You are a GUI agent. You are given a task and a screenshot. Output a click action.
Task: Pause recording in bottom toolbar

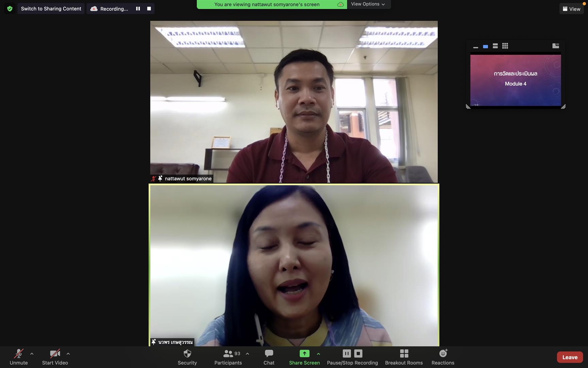[346, 353]
